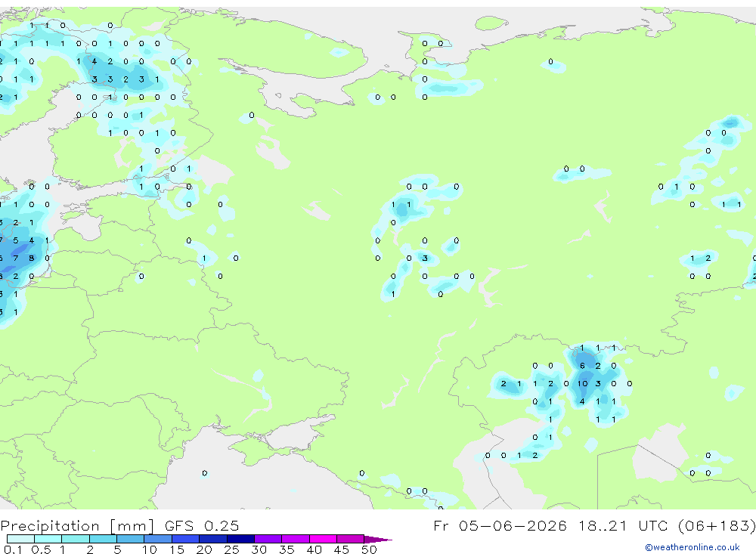Viewport: 756px width, 554px height.
Task: Open the weatheronline.co.uk copyright link
Action: click(692, 547)
